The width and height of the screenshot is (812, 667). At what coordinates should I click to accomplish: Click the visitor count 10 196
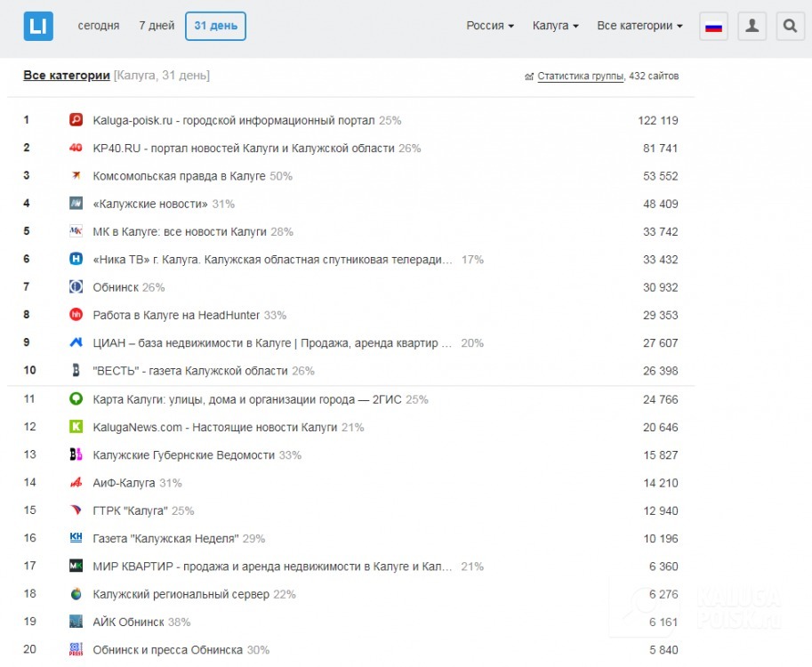[x=660, y=539]
